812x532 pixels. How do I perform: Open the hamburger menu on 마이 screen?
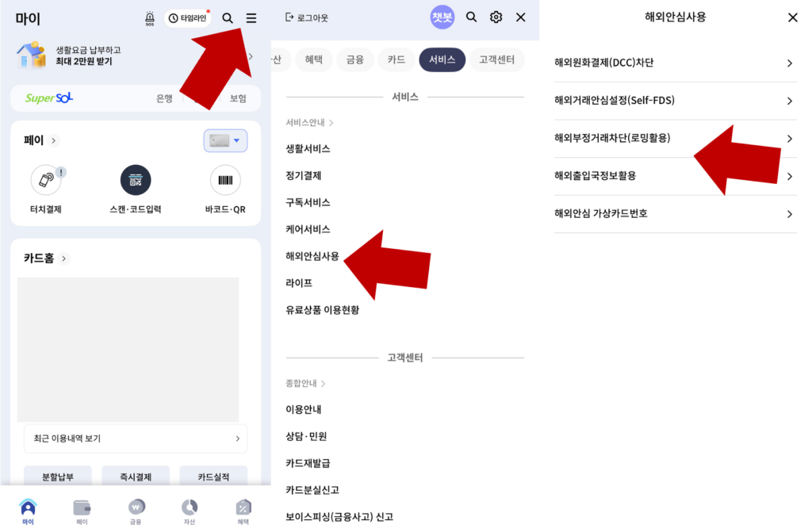click(x=251, y=17)
